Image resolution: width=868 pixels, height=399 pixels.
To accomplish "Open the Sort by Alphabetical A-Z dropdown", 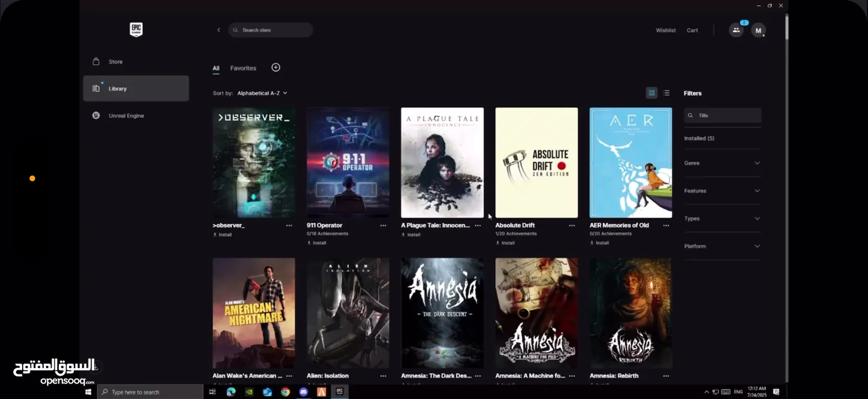I will pyautogui.click(x=262, y=93).
